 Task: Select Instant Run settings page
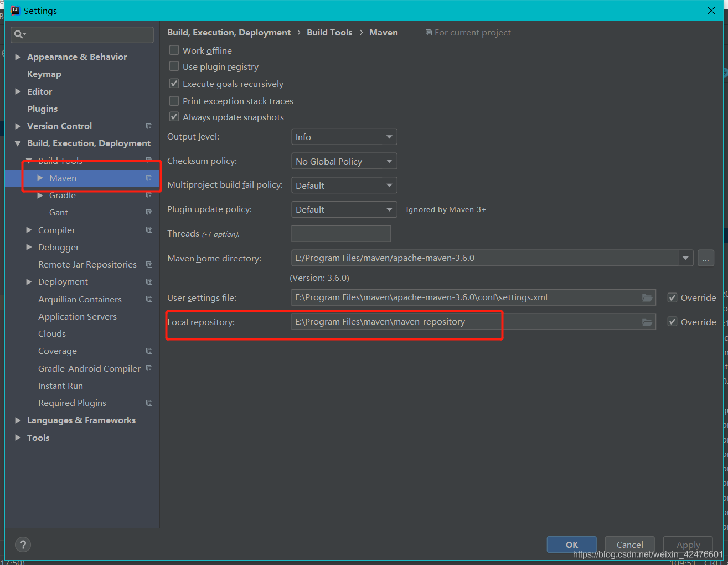point(60,386)
